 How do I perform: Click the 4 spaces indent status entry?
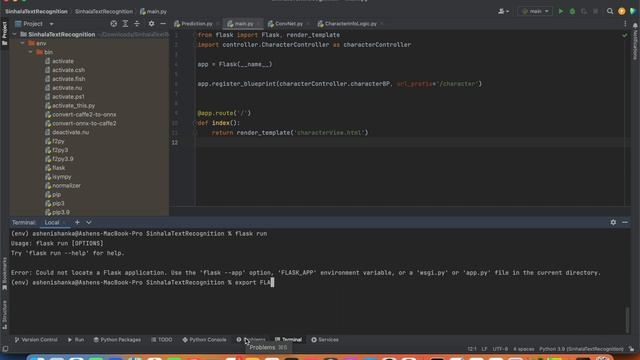click(x=524, y=349)
